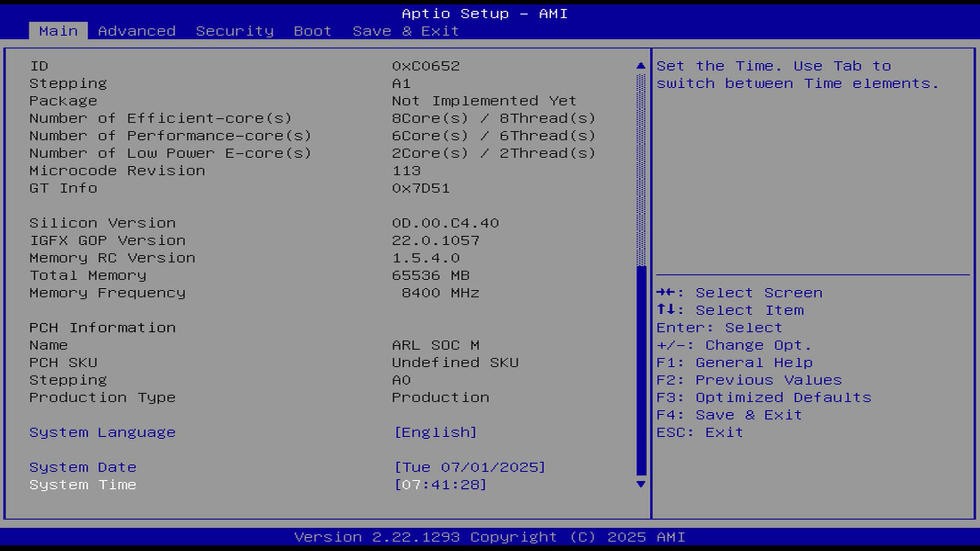Open the Main tab
980x551 pixels.
tap(58, 31)
